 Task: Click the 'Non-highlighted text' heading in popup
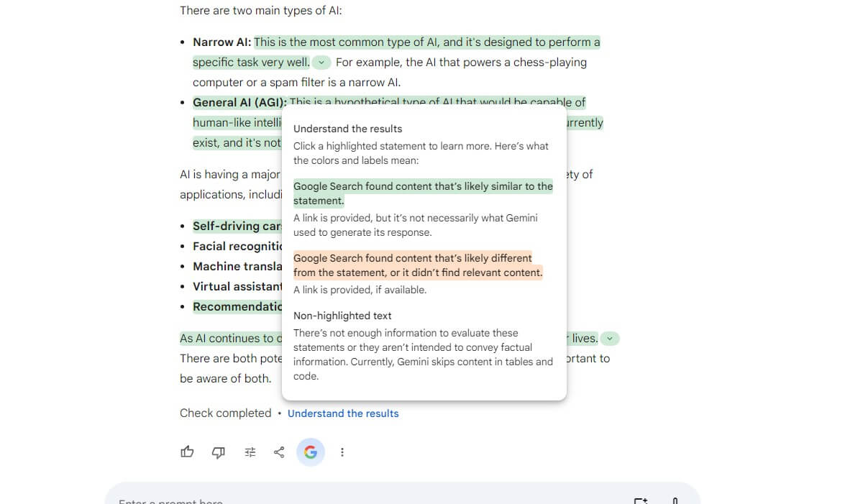342,316
